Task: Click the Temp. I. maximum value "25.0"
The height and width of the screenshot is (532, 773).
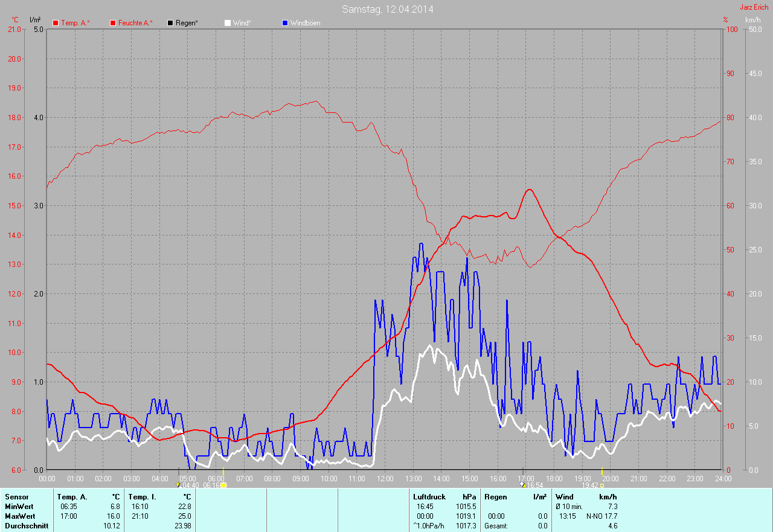Action: (x=184, y=516)
